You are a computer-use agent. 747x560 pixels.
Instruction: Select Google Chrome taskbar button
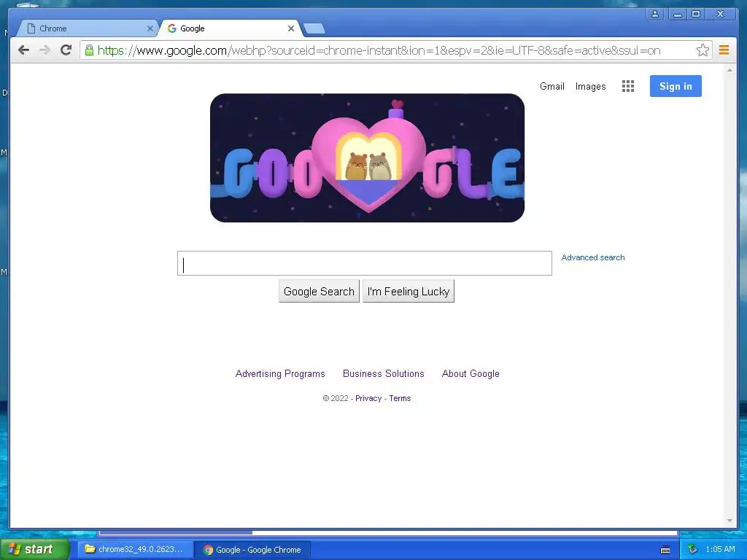click(x=253, y=550)
